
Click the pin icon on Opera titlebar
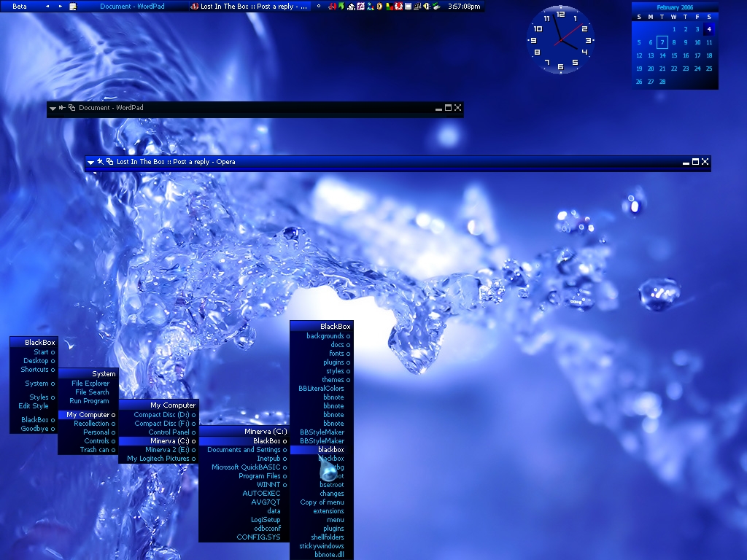point(101,162)
